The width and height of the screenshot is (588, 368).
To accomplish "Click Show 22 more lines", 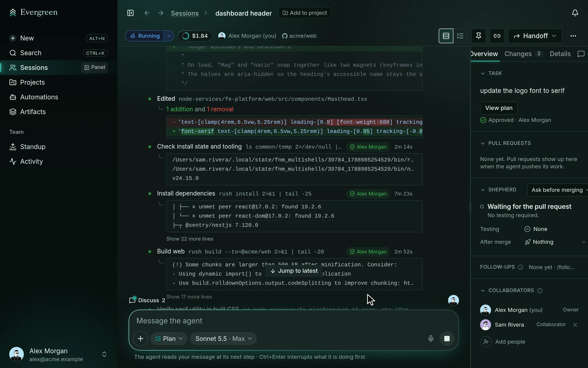I will click(x=189, y=239).
